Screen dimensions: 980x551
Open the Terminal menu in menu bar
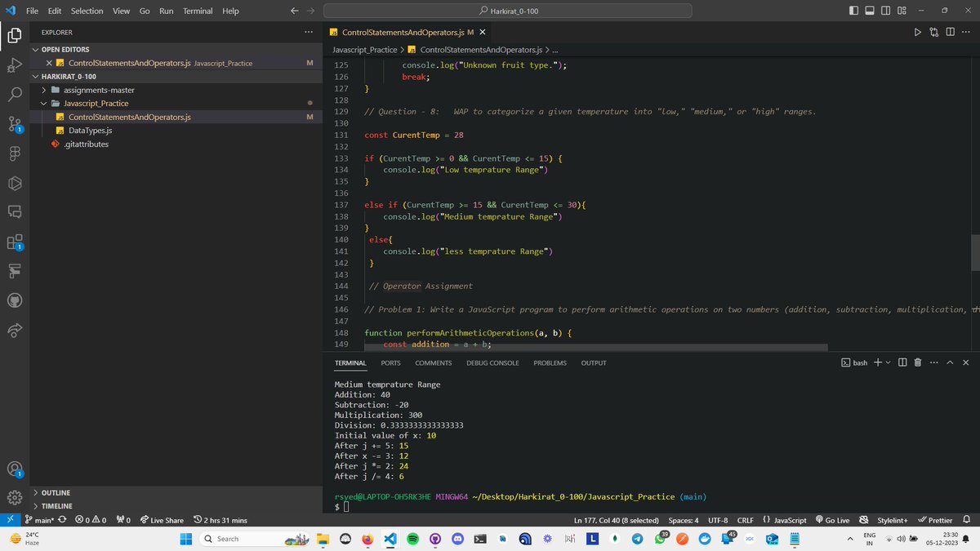(198, 11)
